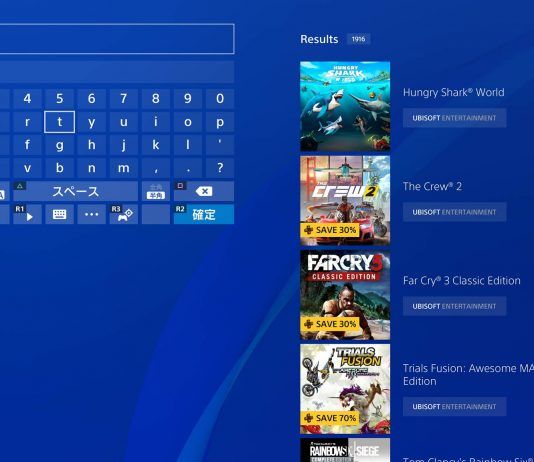Click the SAVE 70% badge on Trials Fusion

point(330,418)
